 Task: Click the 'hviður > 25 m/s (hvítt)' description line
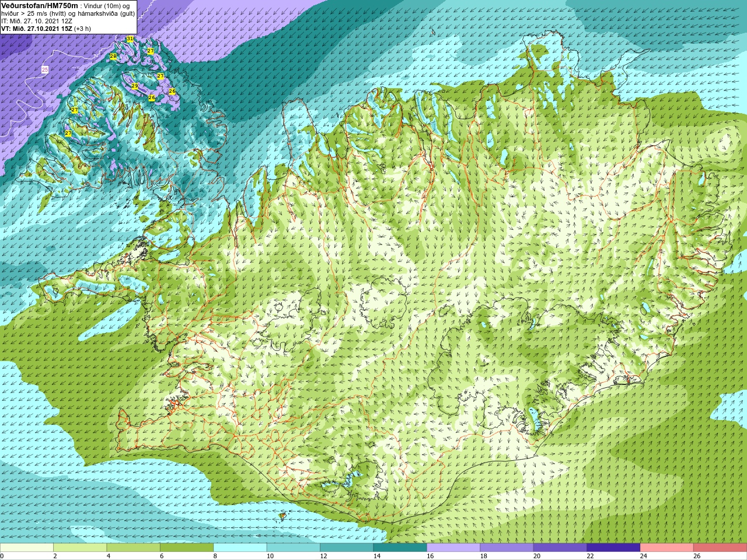point(68,13)
